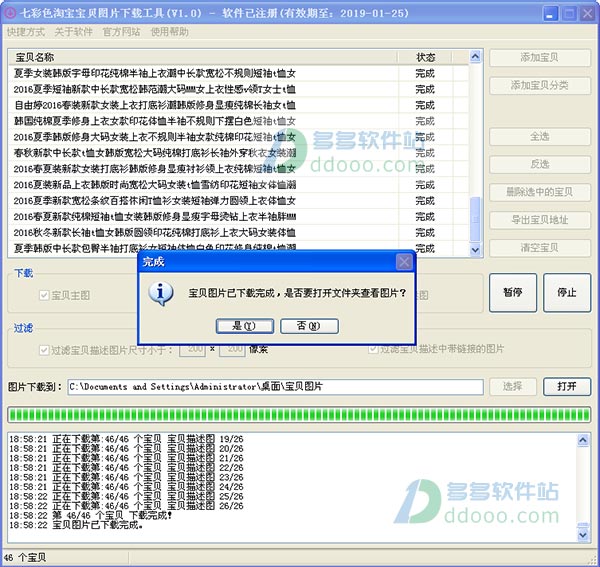The image size is (600, 567).
Task: Select row 韩国纯棉夏季修身上衣女款印花
Action: point(238,121)
